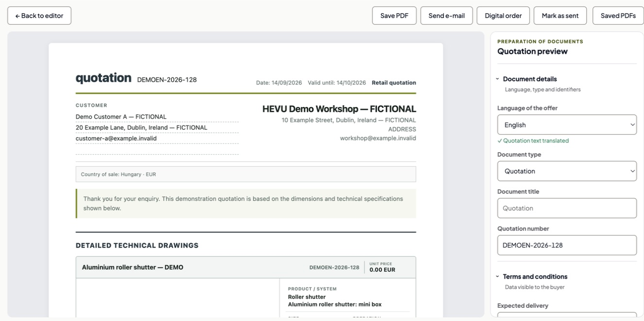The image size is (644, 321).
Task: Collapse the Document details section
Action: 530,79
